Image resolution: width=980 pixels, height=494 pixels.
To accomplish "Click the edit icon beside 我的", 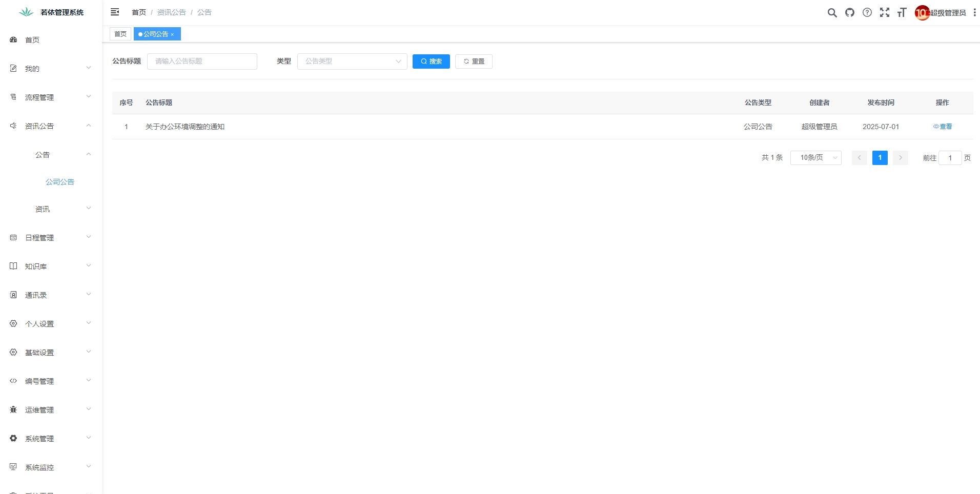I will 13,68.
